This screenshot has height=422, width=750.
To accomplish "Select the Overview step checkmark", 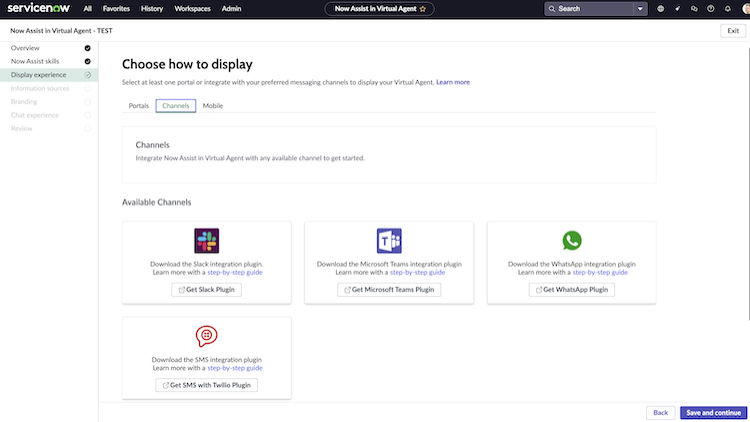I will pos(88,48).
